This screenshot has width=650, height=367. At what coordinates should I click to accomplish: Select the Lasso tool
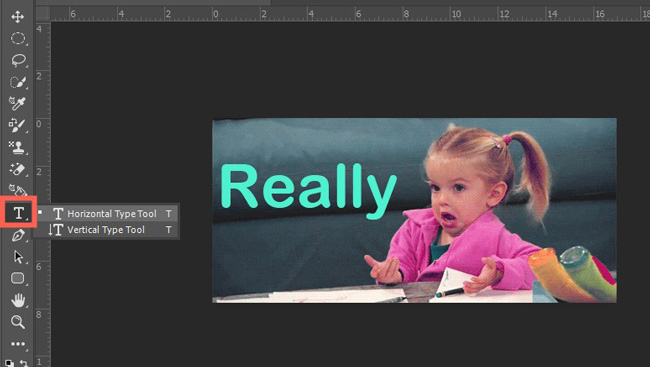click(18, 61)
